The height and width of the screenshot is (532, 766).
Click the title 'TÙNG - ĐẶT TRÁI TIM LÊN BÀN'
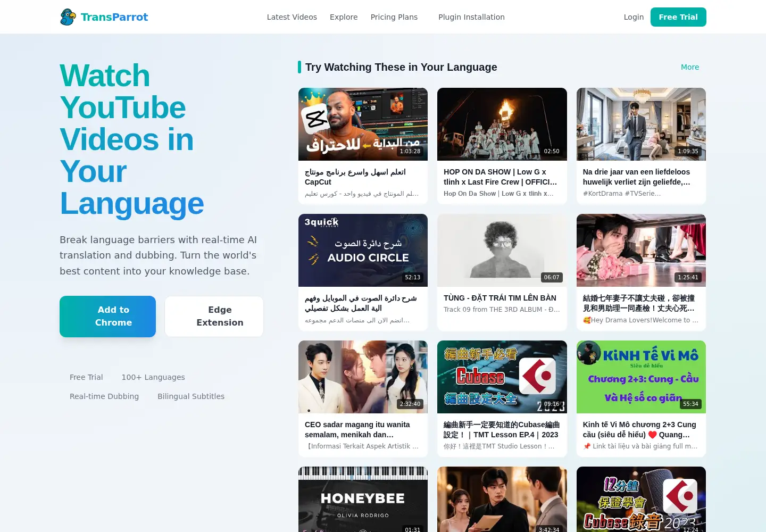click(500, 298)
